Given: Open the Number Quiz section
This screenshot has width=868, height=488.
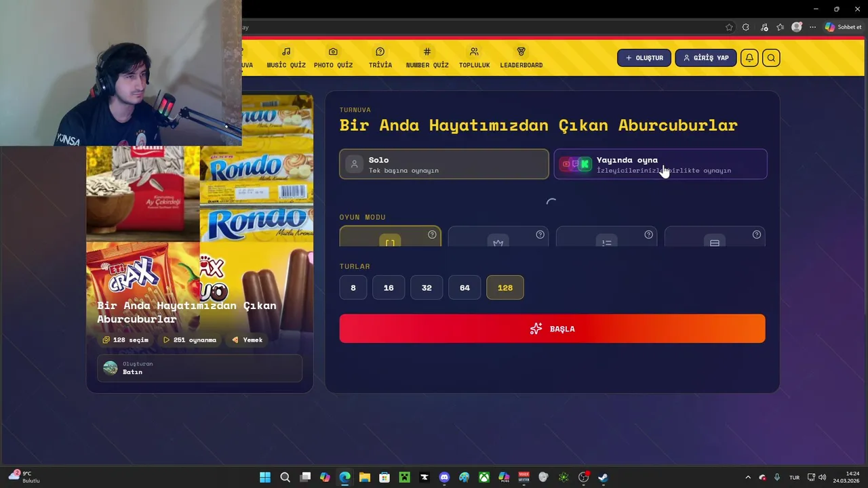Looking at the screenshot, I should pyautogui.click(x=427, y=58).
